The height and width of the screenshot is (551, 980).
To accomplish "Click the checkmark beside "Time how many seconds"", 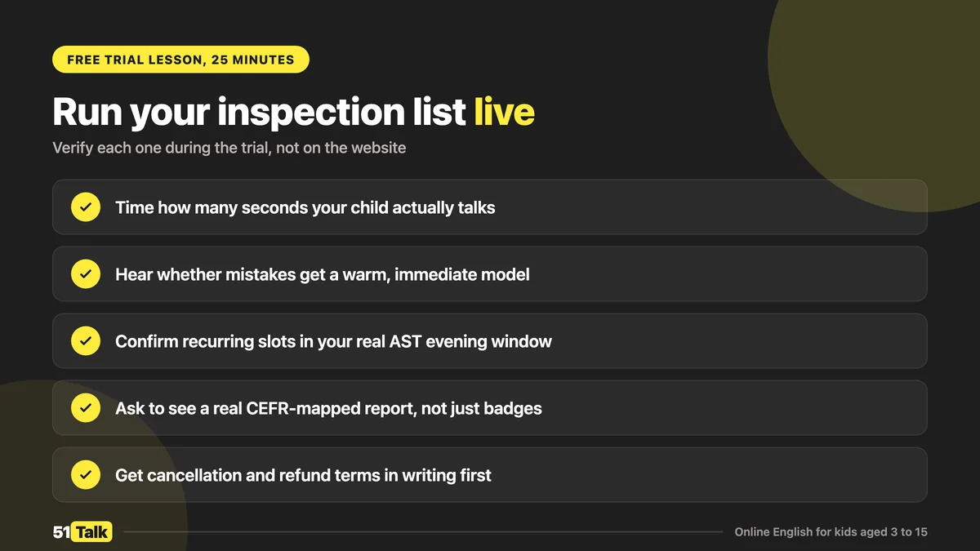I will [x=86, y=207].
